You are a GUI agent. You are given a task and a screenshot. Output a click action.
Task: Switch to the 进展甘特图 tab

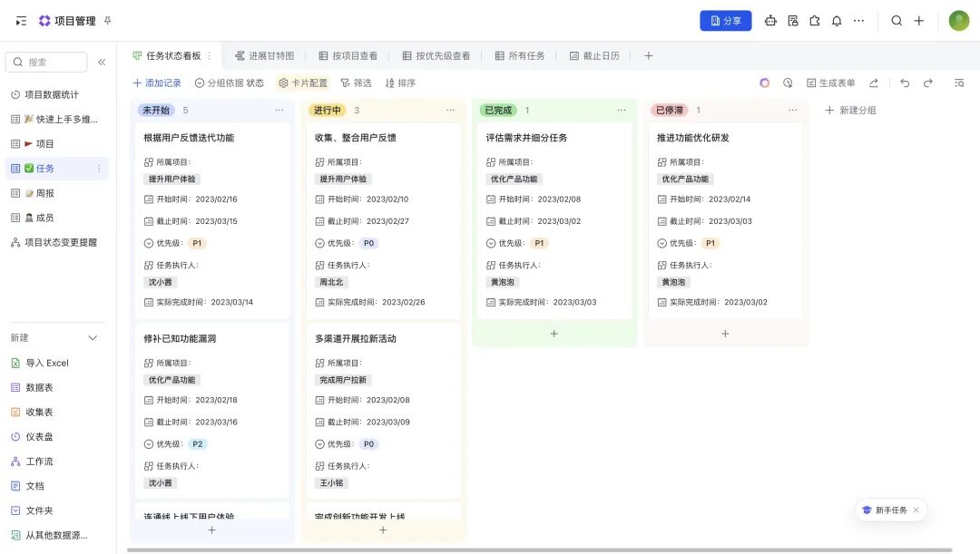click(x=264, y=56)
